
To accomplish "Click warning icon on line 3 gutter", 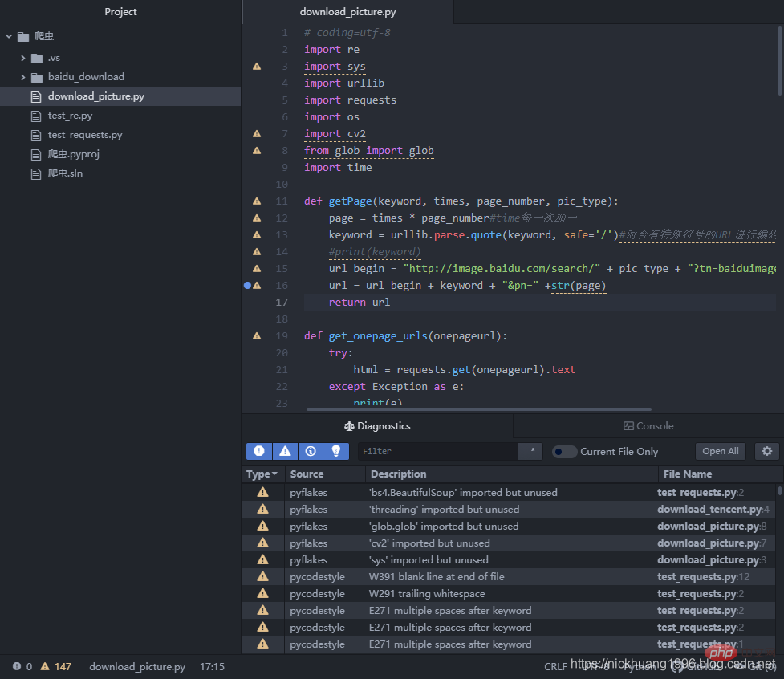I will coord(257,66).
